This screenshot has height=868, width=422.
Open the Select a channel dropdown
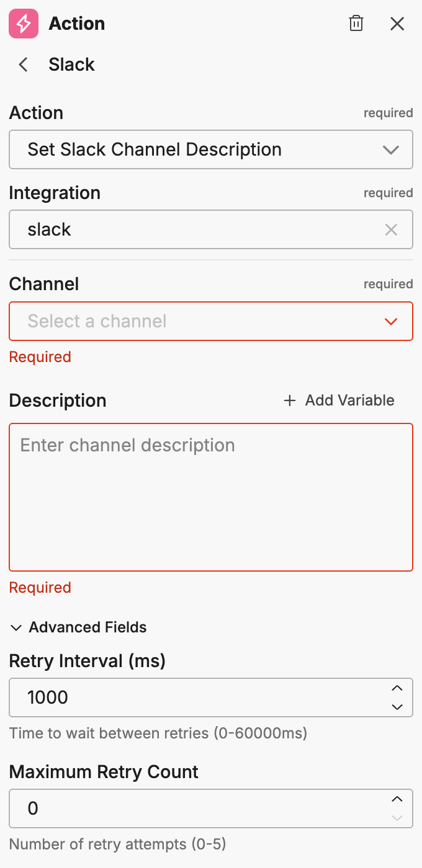click(199, 321)
